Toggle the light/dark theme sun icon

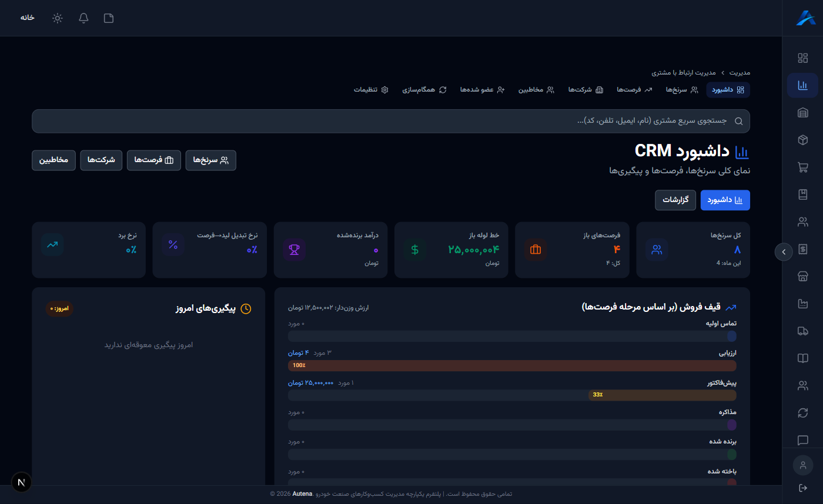[57, 18]
